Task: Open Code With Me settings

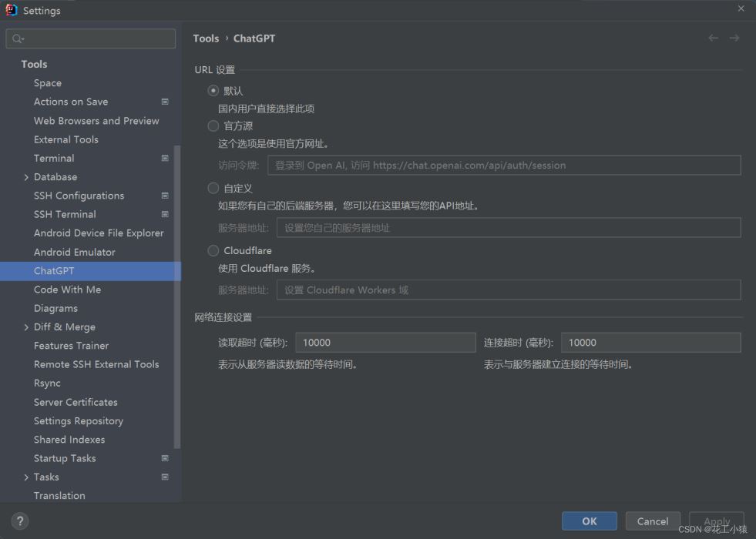Action: [68, 290]
